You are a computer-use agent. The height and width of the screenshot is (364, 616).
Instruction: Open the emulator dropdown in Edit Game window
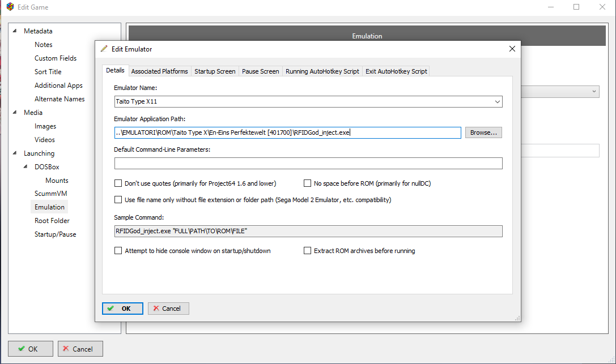click(593, 91)
